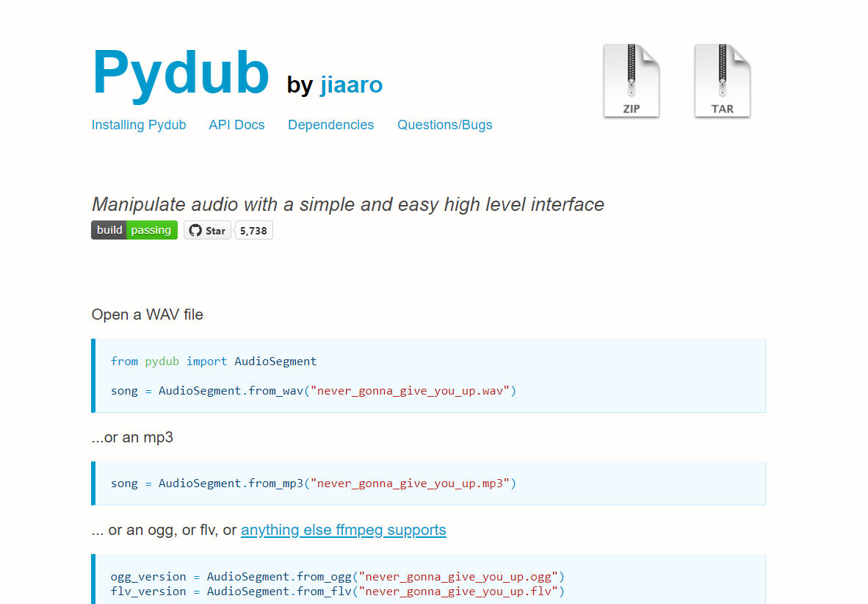Select the from_wav code example block
The height and width of the screenshot is (604, 868).
[x=428, y=375]
